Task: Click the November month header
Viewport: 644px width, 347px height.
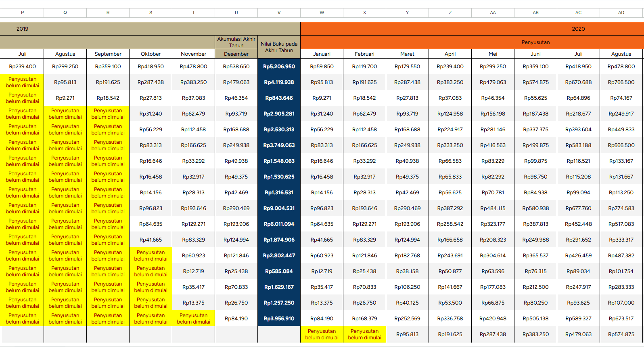Action: point(193,54)
